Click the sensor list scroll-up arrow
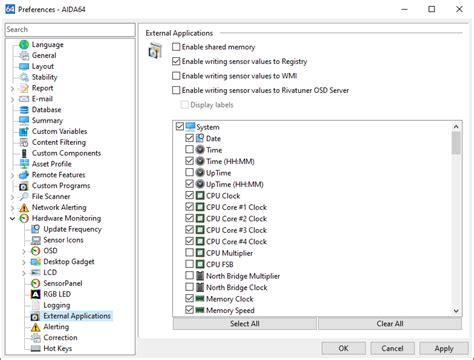The height and width of the screenshot is (360, 474). (x=456, y=127)
